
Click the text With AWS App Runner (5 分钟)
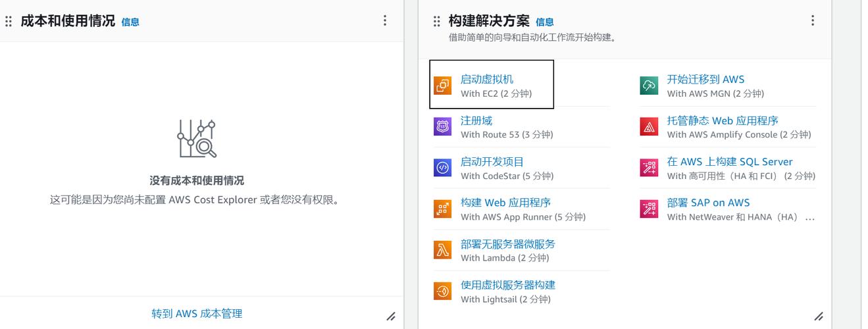(523, 216)
